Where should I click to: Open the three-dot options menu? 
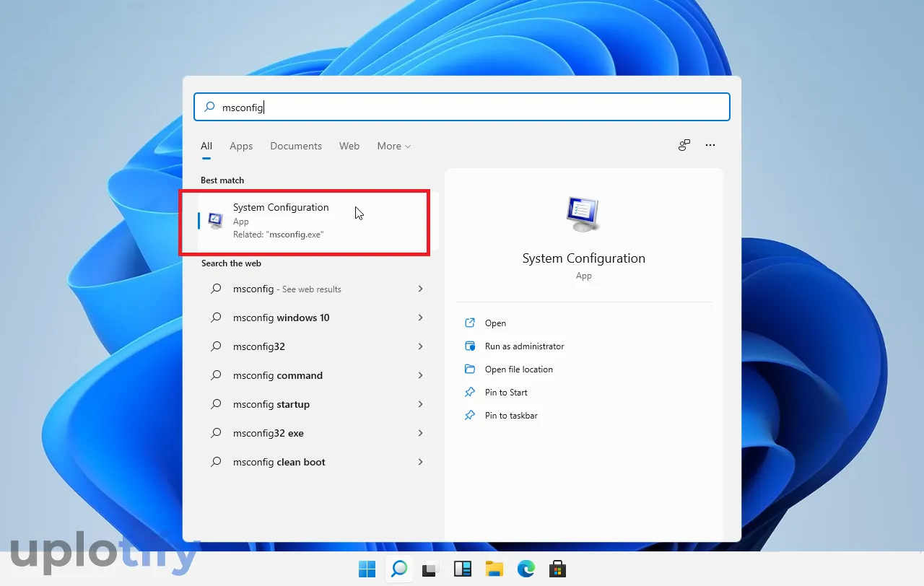[x=710, y=145]
